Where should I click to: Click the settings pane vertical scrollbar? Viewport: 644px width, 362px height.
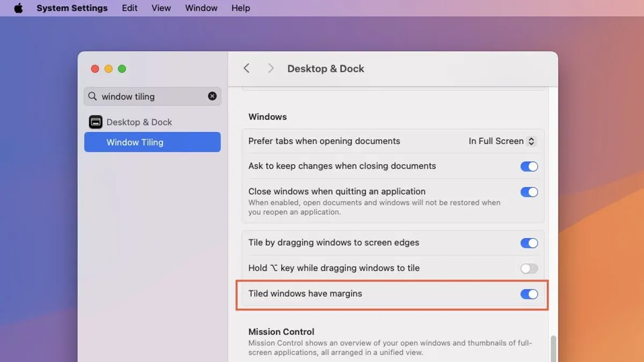tap(553, 349)
